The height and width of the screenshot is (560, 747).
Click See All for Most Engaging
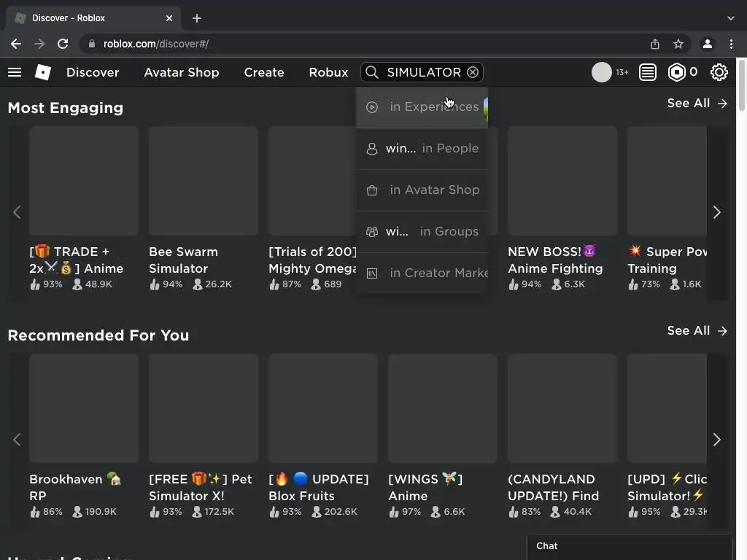697,104
